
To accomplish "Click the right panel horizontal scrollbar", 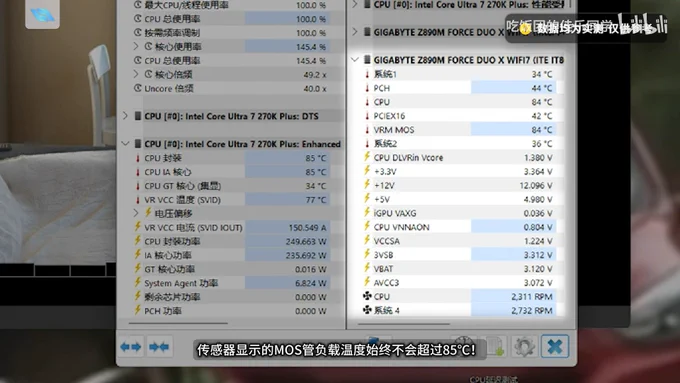I will (403, 324).
